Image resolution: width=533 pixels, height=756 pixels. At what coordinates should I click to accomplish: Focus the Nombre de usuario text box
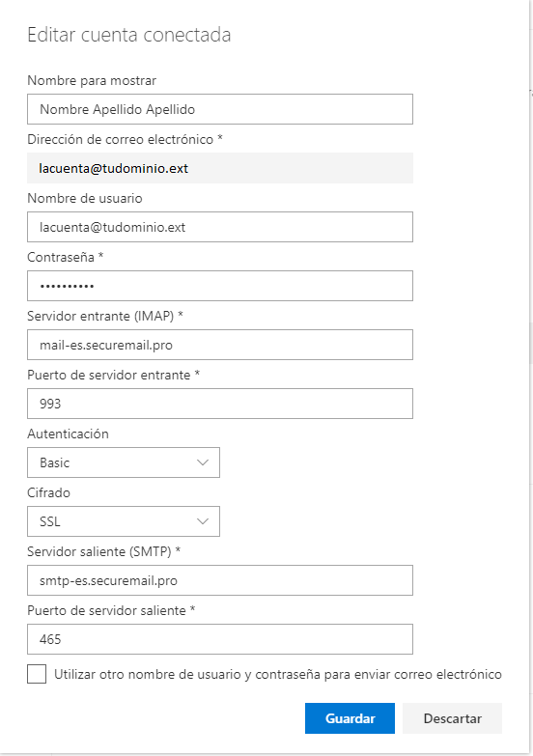click(x=220, y=227)
